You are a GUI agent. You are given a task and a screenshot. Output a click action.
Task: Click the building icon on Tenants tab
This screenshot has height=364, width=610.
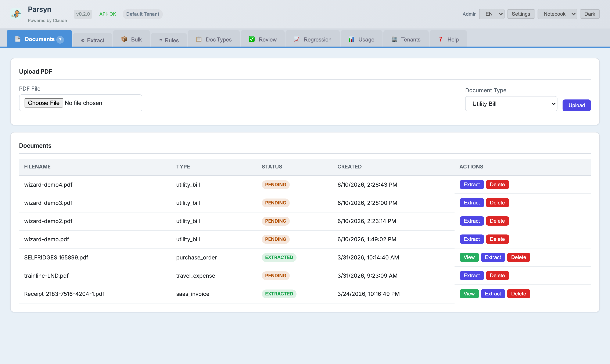point(394,39)
